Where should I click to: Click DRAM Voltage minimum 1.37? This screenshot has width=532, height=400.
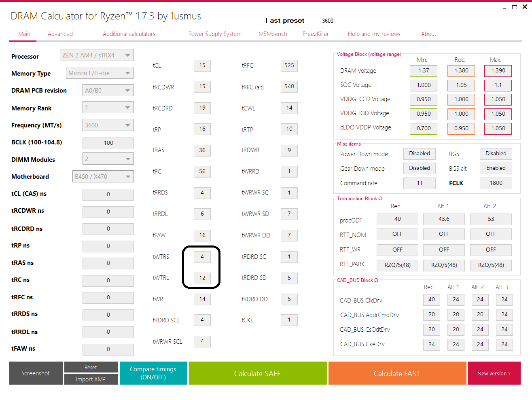(424, 71)
